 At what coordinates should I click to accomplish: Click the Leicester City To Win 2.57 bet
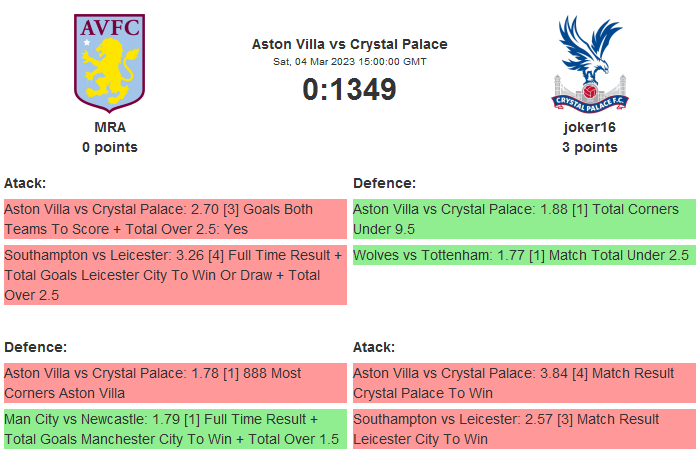click(x=524, y=428)
